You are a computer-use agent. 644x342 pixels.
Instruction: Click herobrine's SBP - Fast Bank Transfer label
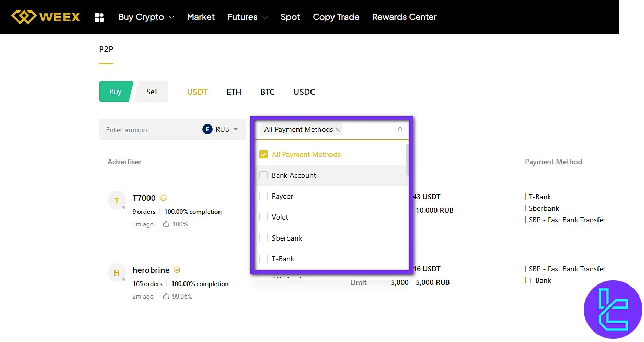[567, 269]
